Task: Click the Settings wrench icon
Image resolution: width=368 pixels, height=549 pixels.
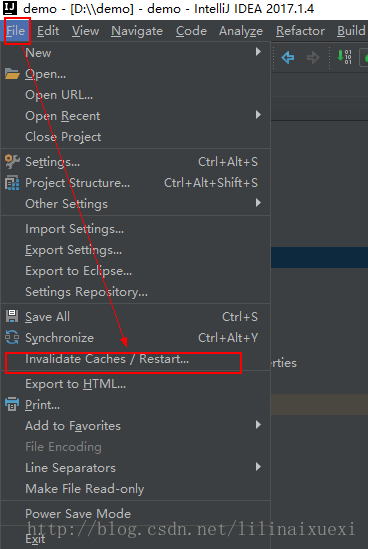Action: [12, 162]
